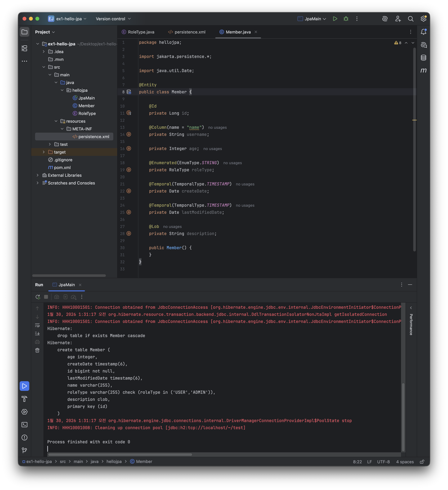
Task: Toggle scroll to end in console
Action: pos(37,334)
